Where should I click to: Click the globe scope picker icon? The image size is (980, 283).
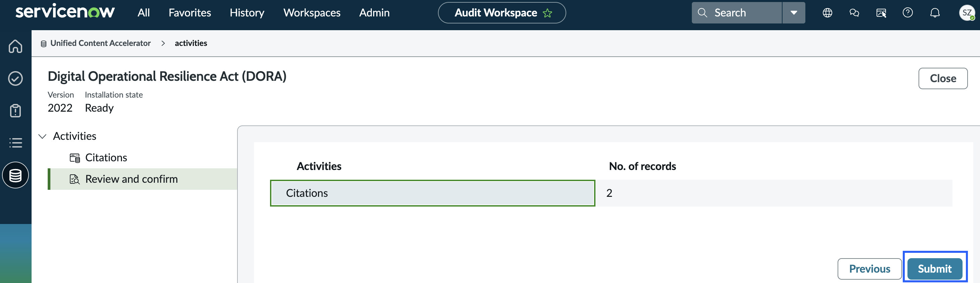pos(828,13)
